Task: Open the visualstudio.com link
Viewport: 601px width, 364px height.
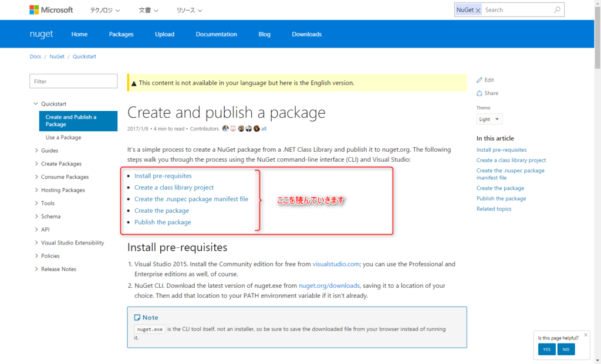Action: point(336,264)
